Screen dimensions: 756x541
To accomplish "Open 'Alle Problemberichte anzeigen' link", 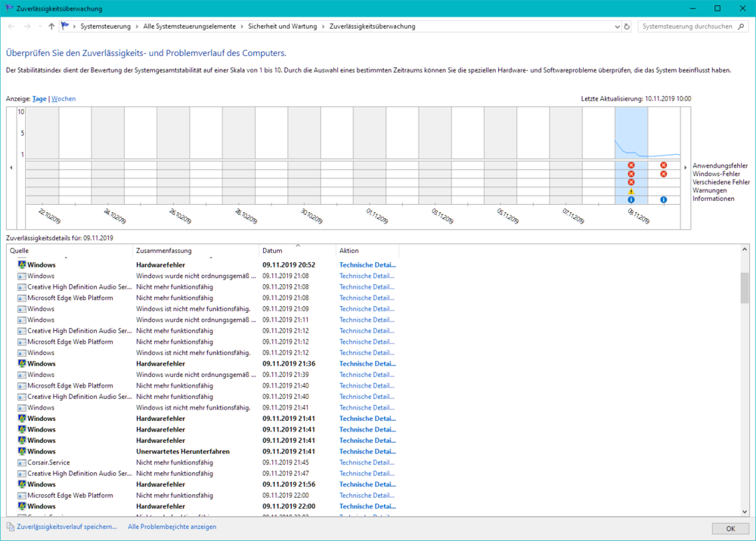I will pyautogui.click(x=172, y=527).
